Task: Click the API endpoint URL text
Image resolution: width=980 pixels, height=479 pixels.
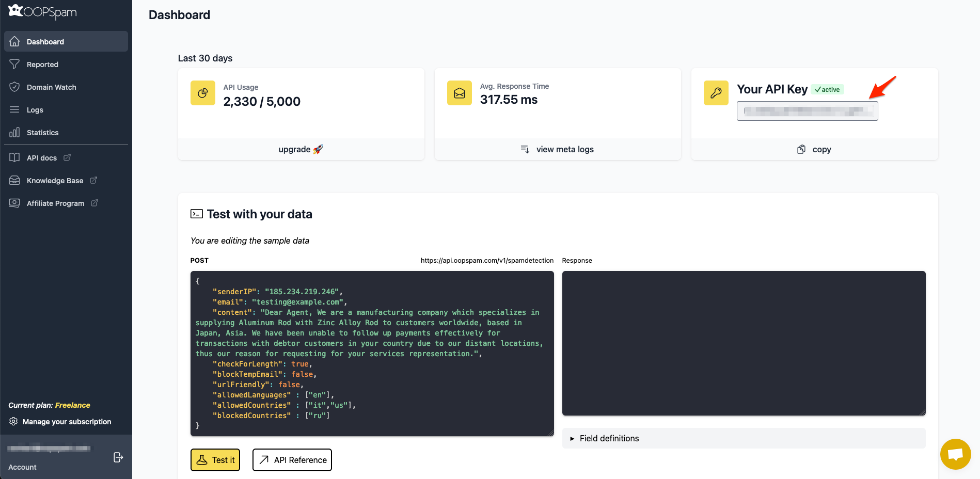Action: tap(487, 260)
